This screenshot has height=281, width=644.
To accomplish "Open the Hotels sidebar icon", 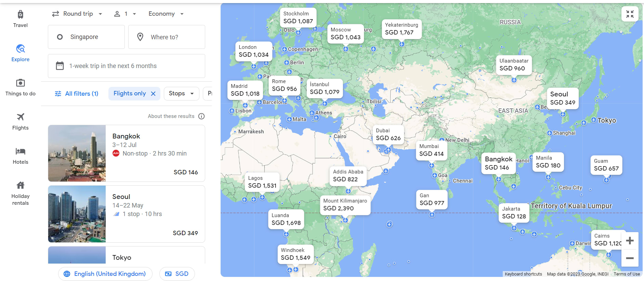I will point(21,151).
